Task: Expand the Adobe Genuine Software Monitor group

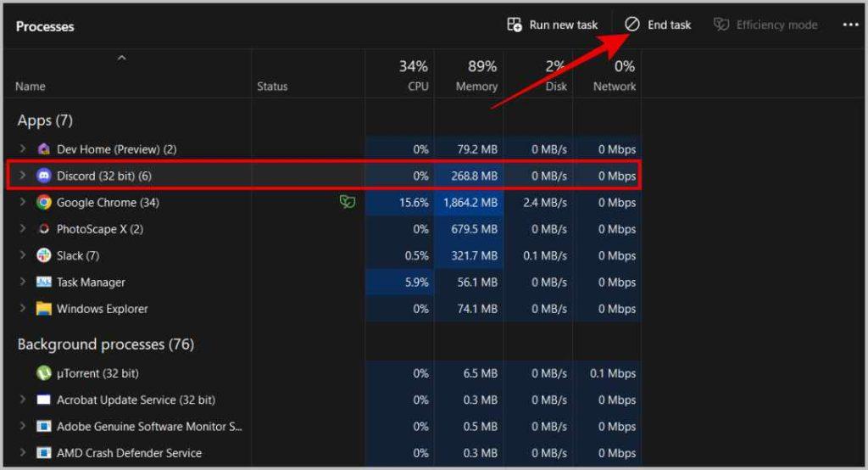Action: click(23, 426)
